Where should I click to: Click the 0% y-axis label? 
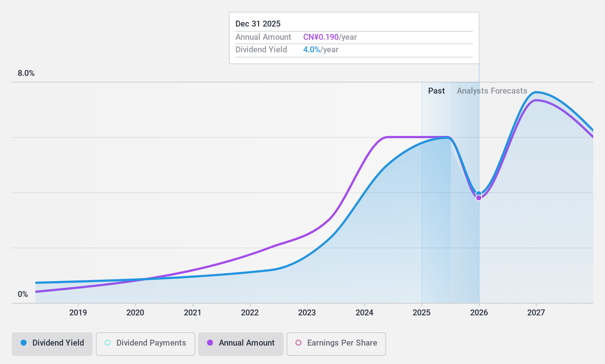[x=23, y=294]
